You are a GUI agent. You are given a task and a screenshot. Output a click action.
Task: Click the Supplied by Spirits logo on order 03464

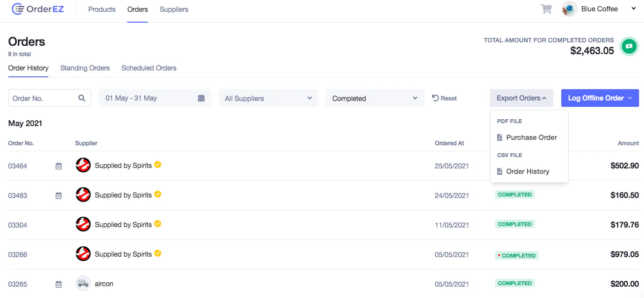click(x=83, y=166)
